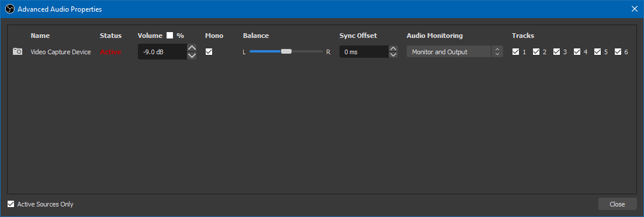This screenshot has width=644, height=217.
Task: Click the Tracks column header
Action: pyautogui.click(x=523, y=36)
